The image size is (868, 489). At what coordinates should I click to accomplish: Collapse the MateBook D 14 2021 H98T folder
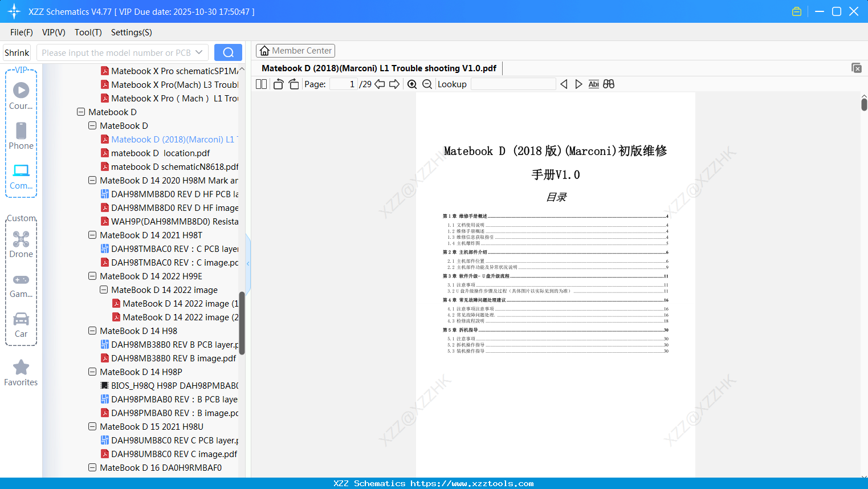92,235
